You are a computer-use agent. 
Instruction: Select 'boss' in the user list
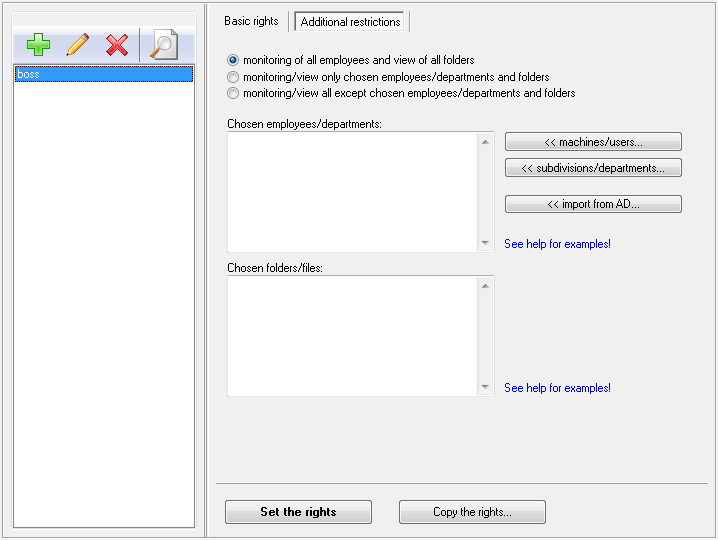[104, 74]
